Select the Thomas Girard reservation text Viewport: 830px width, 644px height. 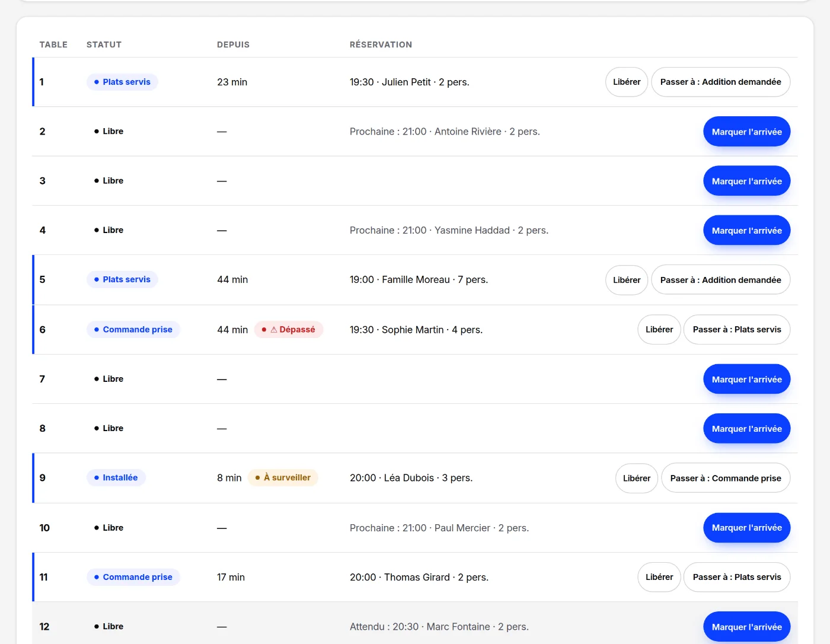click(419, 577)
